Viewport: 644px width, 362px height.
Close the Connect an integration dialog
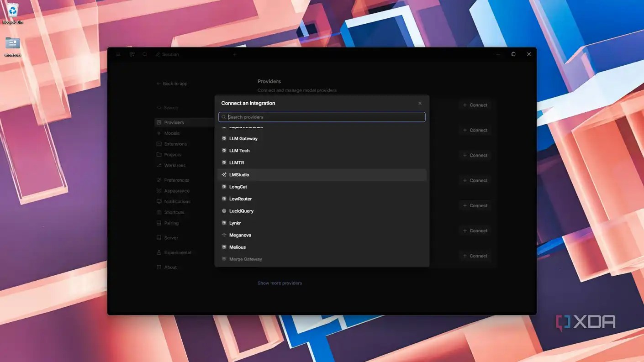coord(420,103)
